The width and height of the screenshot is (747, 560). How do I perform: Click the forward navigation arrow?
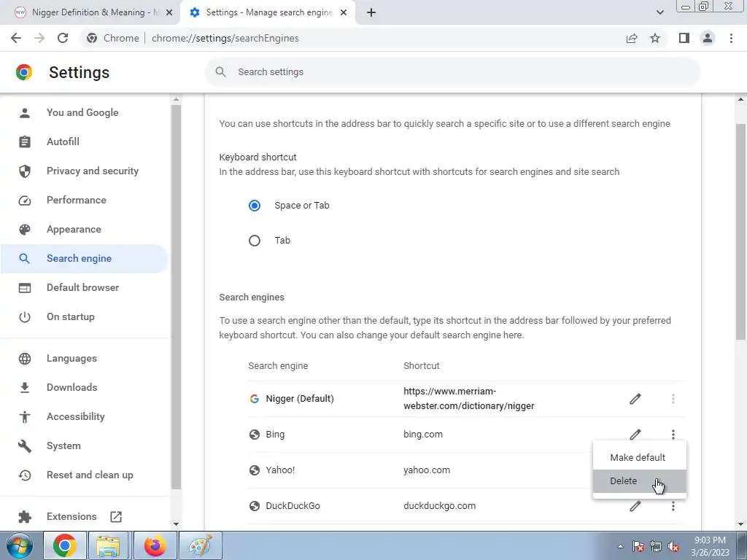tap(39, 38)
